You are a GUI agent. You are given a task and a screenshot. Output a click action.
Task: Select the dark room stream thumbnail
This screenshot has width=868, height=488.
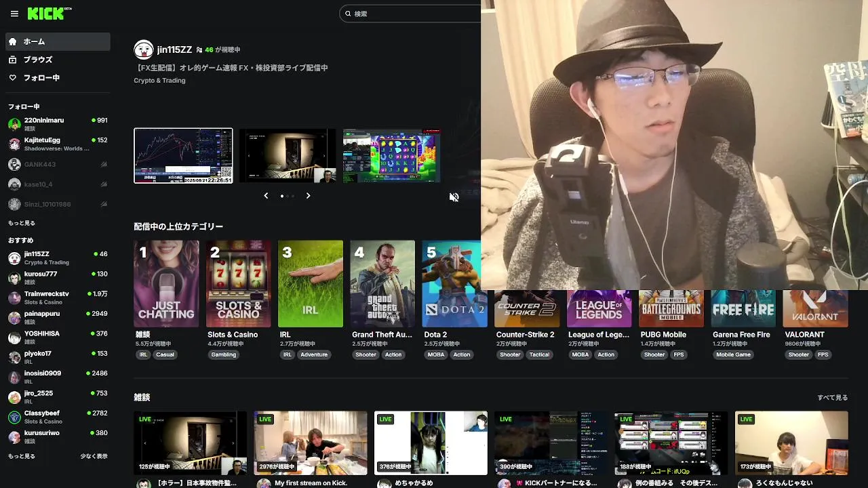[288, 155]
